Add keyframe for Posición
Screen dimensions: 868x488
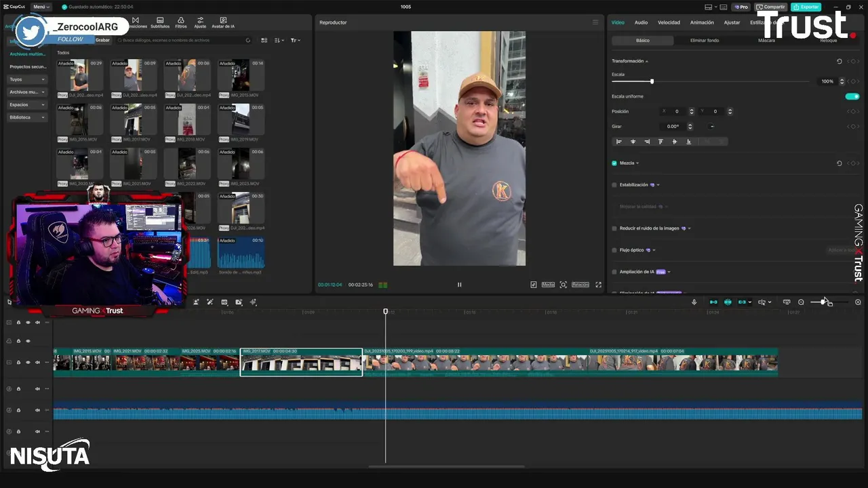pos(853,111)
